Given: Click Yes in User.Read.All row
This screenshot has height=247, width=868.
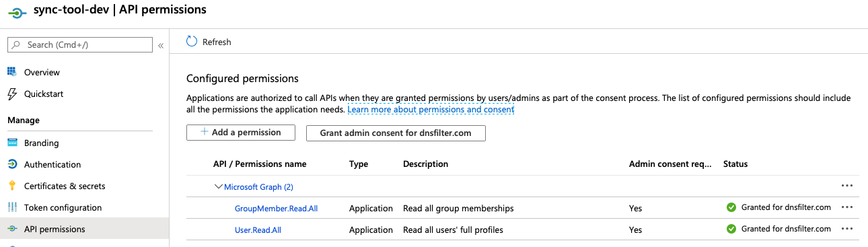Looking at the screenshot, I should coord(635,230).
